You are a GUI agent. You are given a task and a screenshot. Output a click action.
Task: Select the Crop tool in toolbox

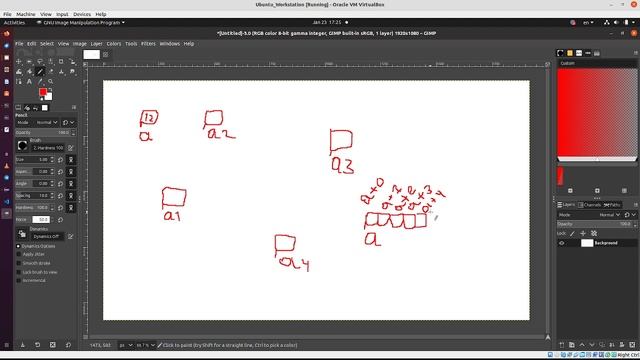pos(61,61)
